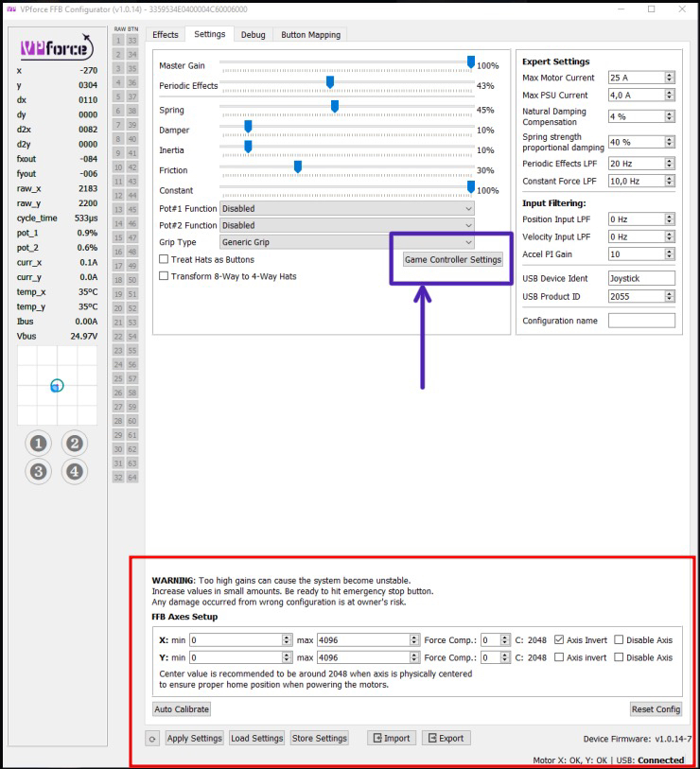
Task: Open the Pot#1 Function dropdown
Action: point(347,208)
